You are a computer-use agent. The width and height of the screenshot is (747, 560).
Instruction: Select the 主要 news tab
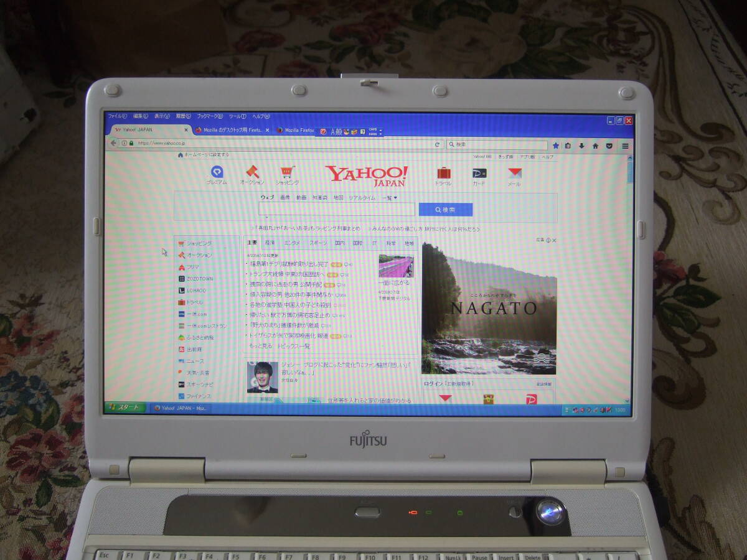251,243
